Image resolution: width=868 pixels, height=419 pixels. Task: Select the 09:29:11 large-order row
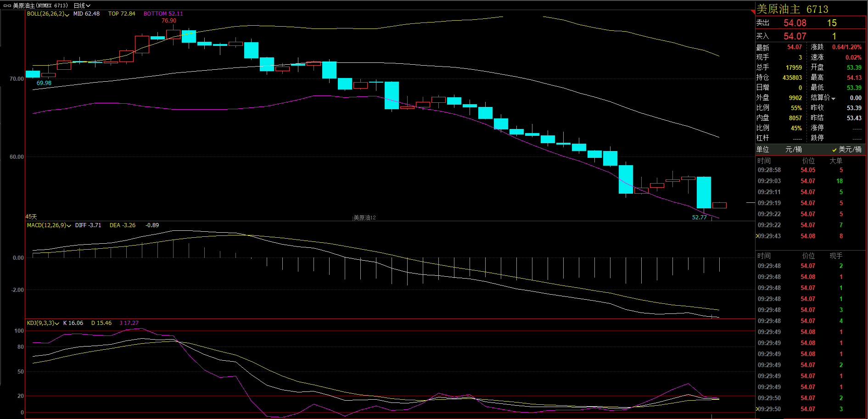click(810, 192)
